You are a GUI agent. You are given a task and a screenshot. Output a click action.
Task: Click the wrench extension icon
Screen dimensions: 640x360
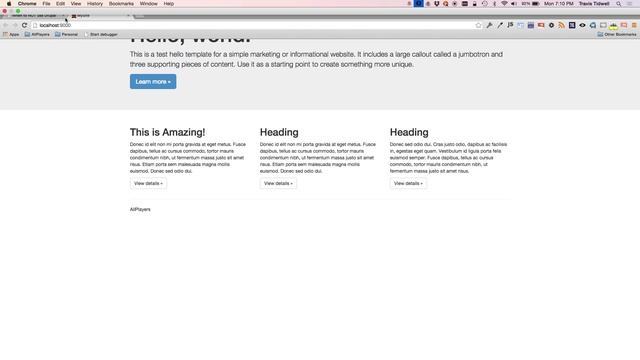click(489, 25)
